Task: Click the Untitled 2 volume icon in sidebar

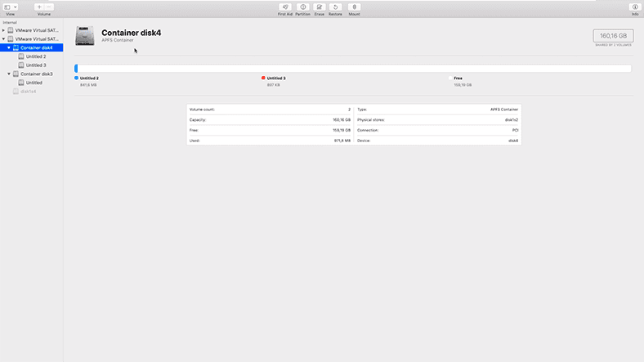Action: [21, 56]
